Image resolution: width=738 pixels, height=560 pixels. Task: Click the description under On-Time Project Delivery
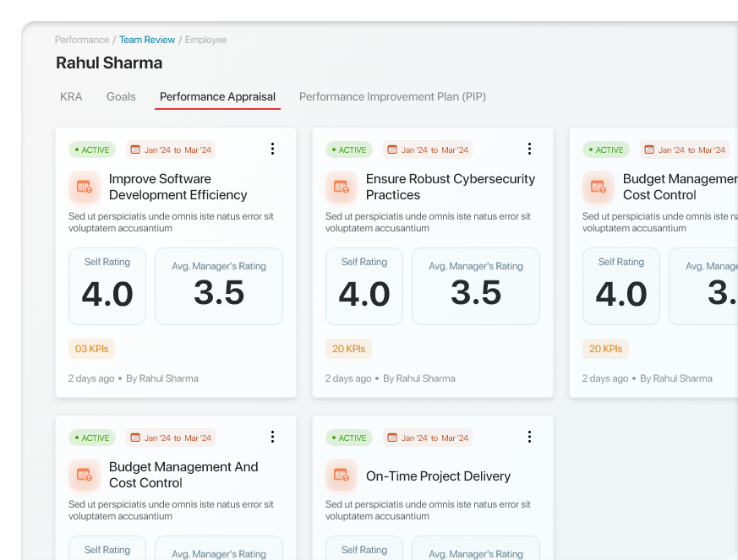point(428,510)
